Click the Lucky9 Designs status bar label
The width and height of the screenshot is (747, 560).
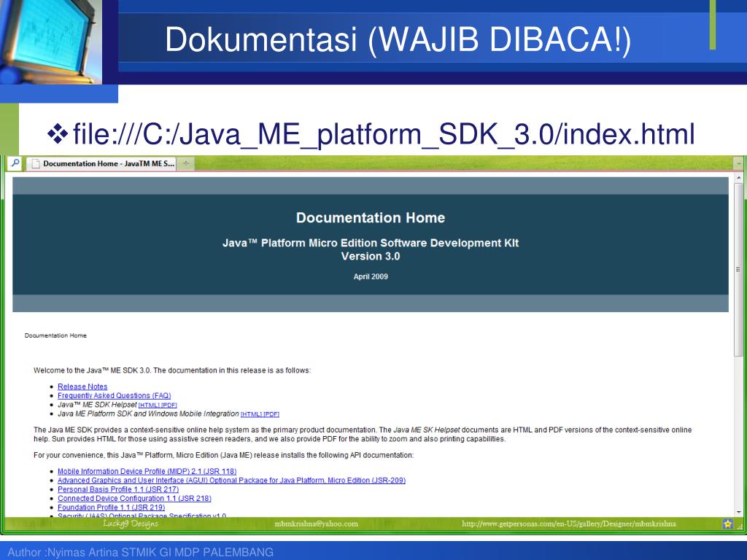[131, 524]
